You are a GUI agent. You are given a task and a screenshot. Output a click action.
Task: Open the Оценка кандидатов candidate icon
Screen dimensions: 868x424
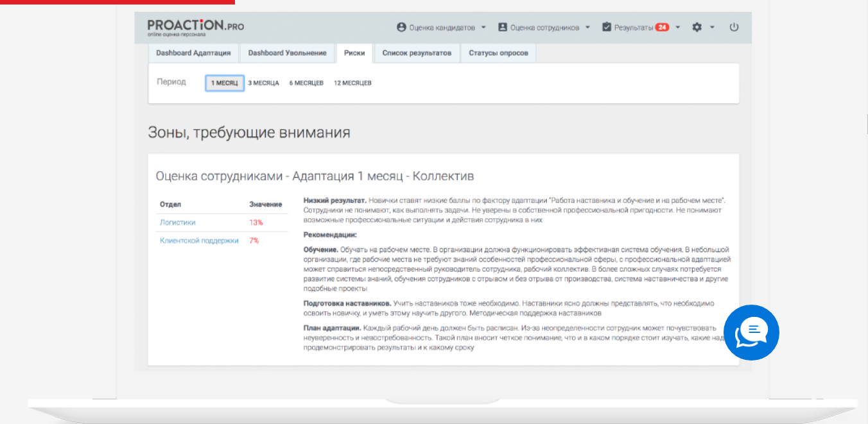(400, 28)
